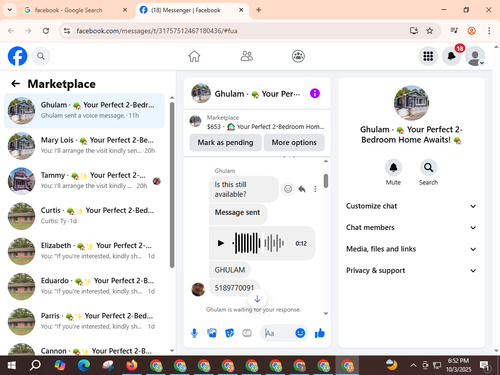Reply to 'Is this still available?' message
The width and height of the screenshot is (500, 375).
point(302,189)
